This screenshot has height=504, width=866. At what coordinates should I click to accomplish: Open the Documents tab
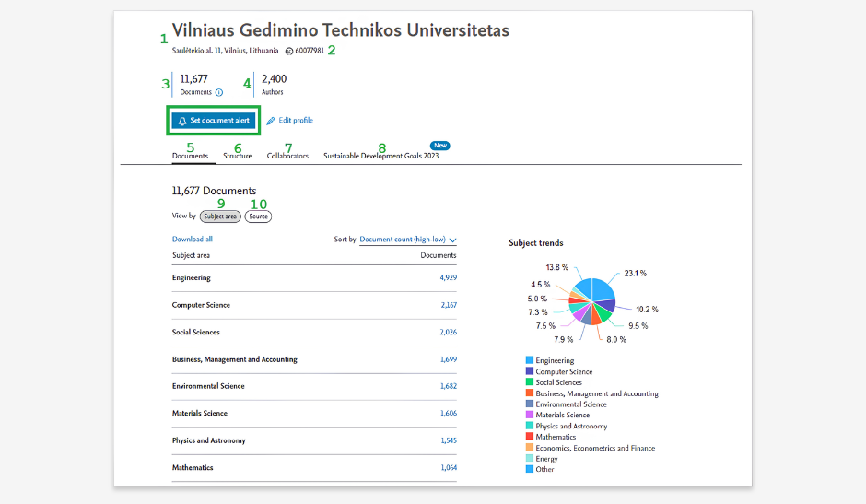point(190,156)
